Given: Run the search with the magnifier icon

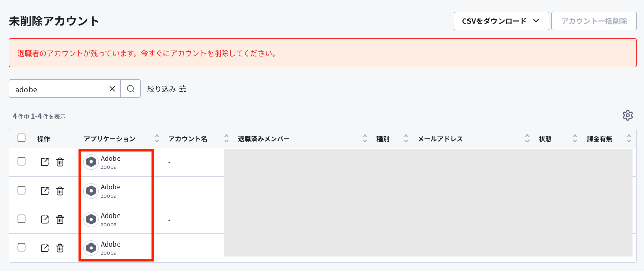Looking at the screenshot, I should tap(131, 89).
